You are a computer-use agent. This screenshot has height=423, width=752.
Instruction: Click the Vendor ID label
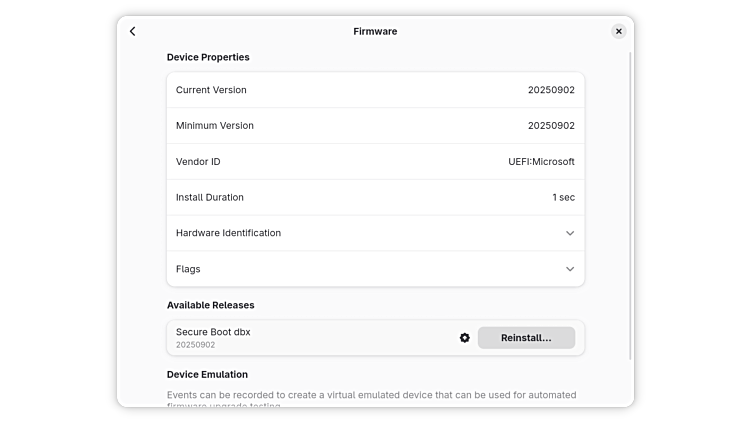(x=198, y=162)
